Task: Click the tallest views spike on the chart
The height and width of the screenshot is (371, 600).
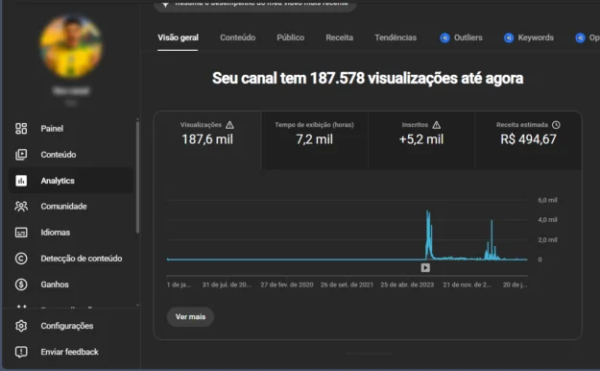Action: [x=428, y=234]
